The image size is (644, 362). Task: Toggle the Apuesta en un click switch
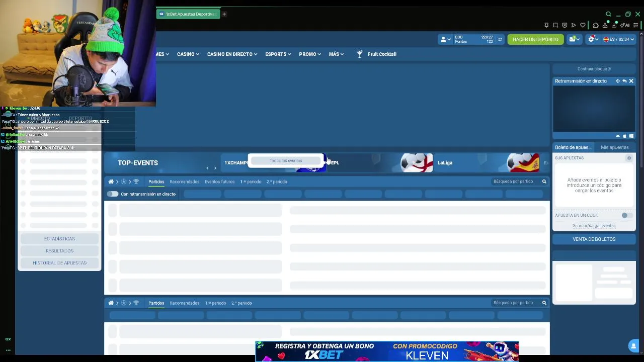click(x=627, y=215)
